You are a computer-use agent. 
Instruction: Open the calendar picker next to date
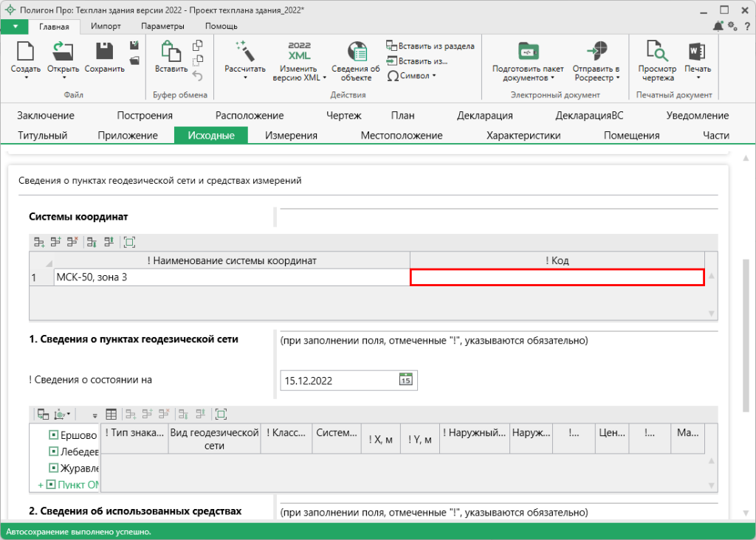(405, 381)
